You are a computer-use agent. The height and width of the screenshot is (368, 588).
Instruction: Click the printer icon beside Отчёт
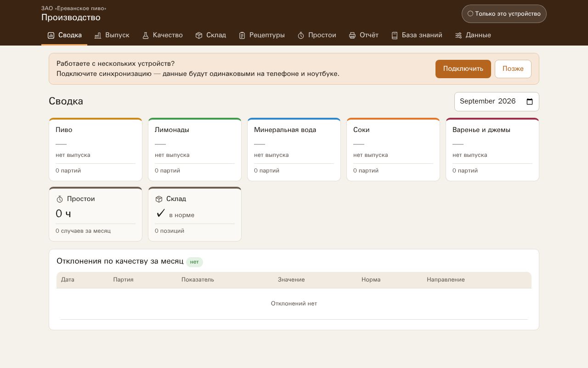pyautogui.click(x=352, y=35)
